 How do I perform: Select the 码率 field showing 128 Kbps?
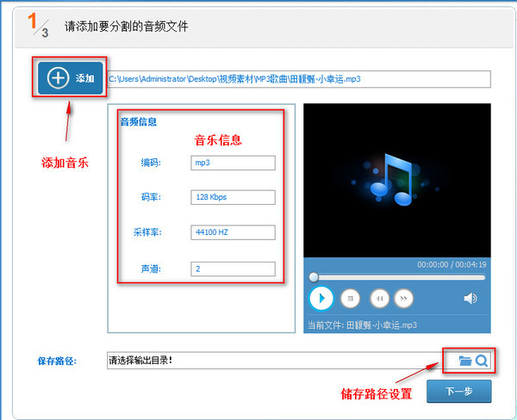(233, 197)
